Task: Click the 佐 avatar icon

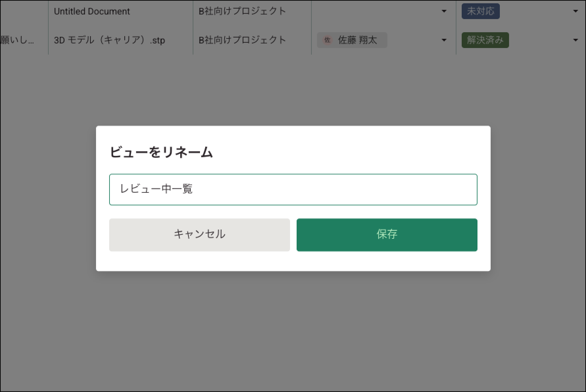Action: pos(327,40)
